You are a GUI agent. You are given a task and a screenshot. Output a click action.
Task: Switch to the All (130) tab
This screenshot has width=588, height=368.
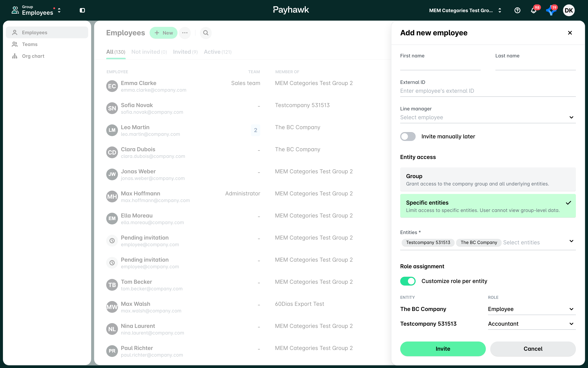click(116, 52)
